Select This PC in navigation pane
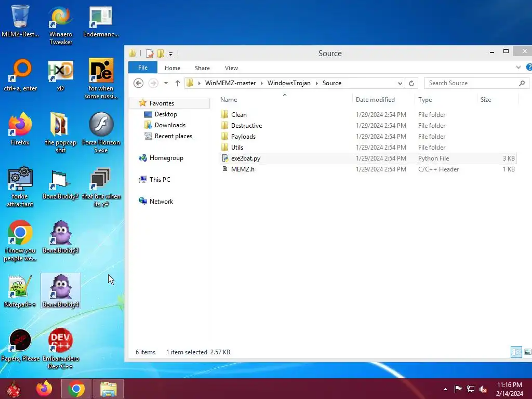This screenshot has width=532, height=399. pos(160,179)
